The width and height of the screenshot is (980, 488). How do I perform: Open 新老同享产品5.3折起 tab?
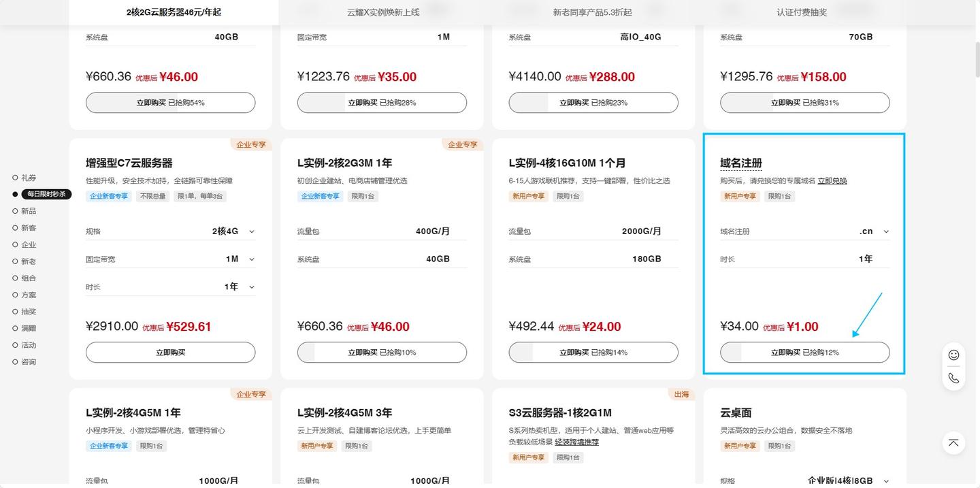pos(593,12)
